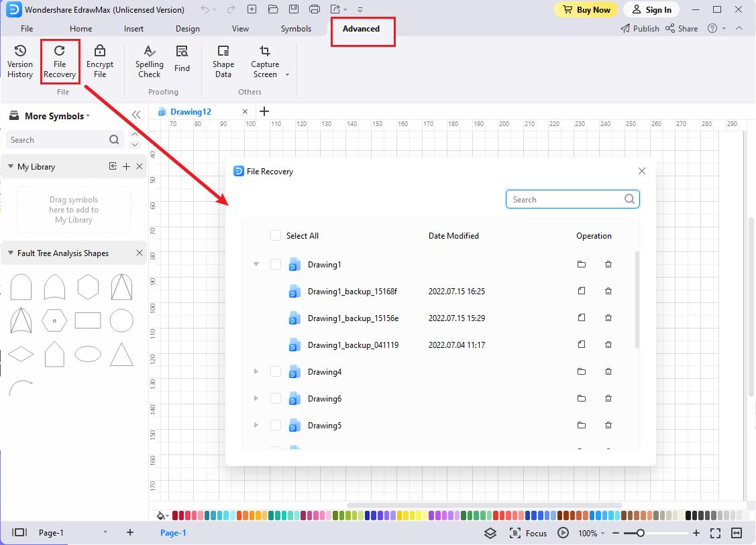Click the export icon in title bar
756x545 pixels.
tap(335, 9)
